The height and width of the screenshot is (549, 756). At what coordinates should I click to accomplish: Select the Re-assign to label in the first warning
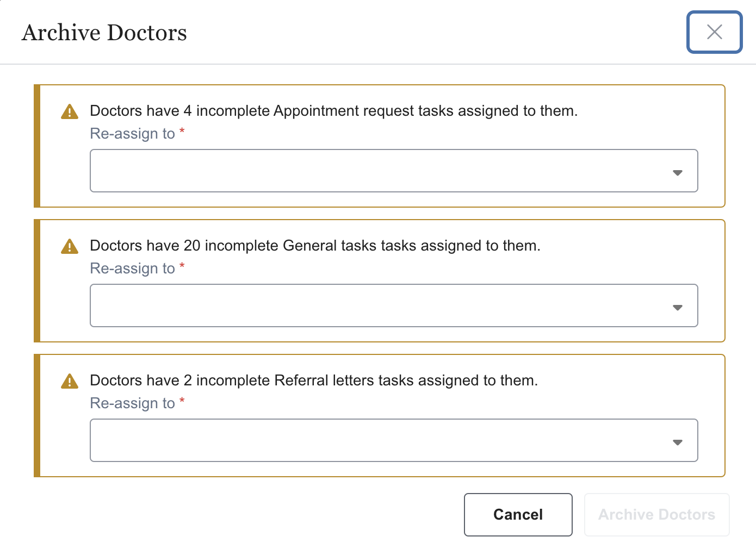pyautogui.click(x=133, y=133)
